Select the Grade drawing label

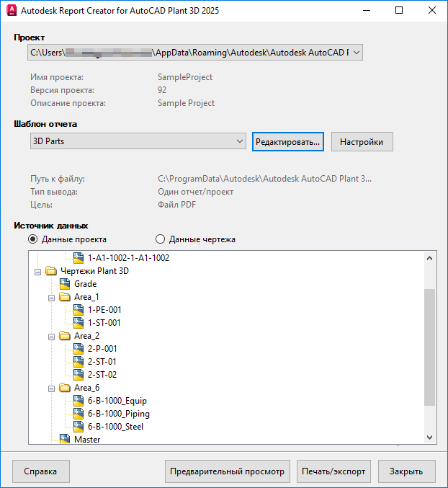[x=85, y=284]
